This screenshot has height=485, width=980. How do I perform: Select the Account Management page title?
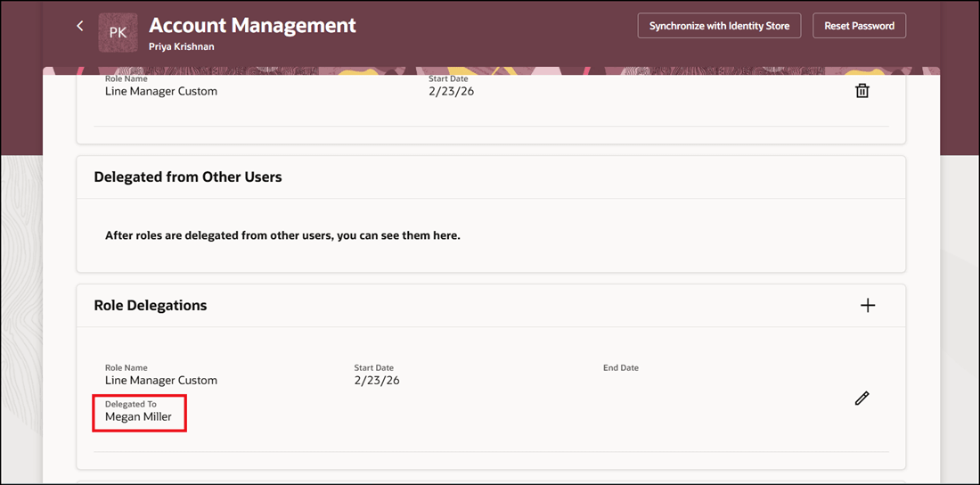pos(252,25)
